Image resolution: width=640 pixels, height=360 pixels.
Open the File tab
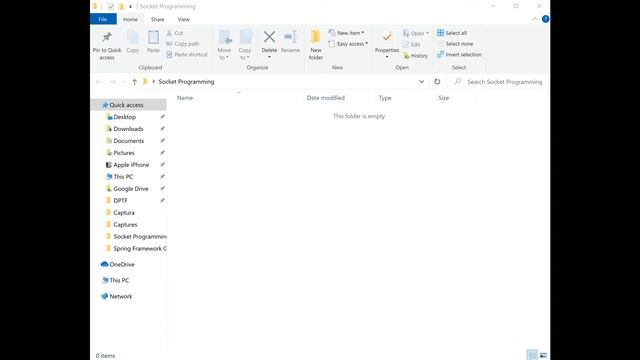(x=103, y=19)
